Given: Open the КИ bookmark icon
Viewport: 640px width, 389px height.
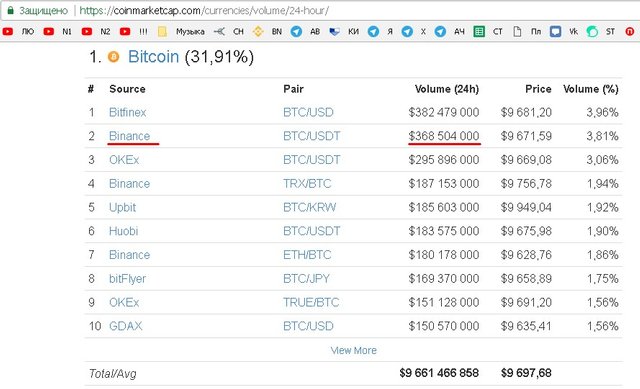Looking at the screenshot, I should (x=335, y=31).
